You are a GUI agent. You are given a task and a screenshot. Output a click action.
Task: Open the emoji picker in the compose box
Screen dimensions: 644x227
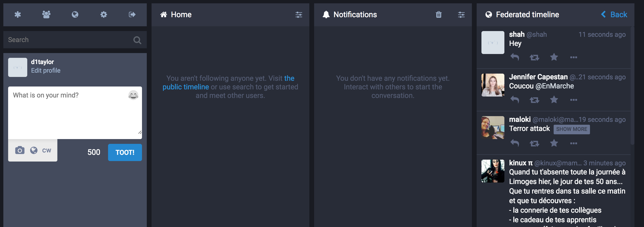[x=133, y=95]
